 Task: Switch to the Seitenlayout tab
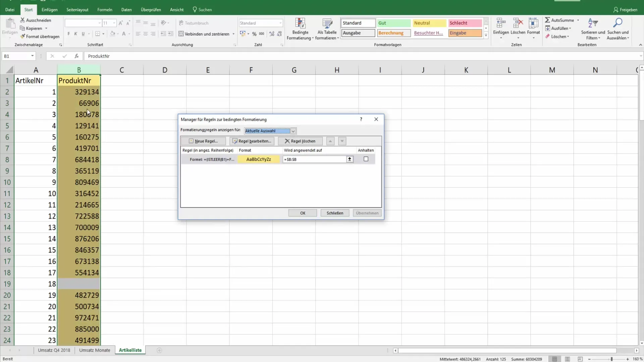tap(77, 10)
